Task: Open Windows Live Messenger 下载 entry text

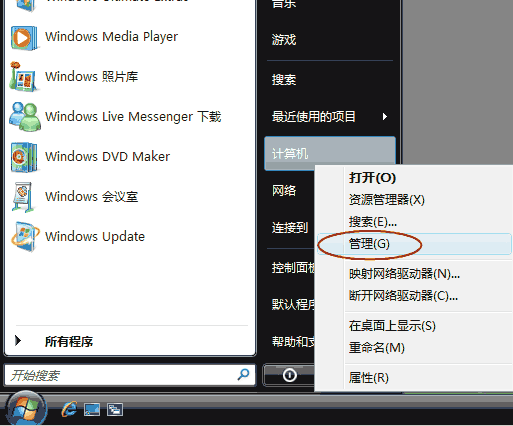Action: tap(133, 117)
